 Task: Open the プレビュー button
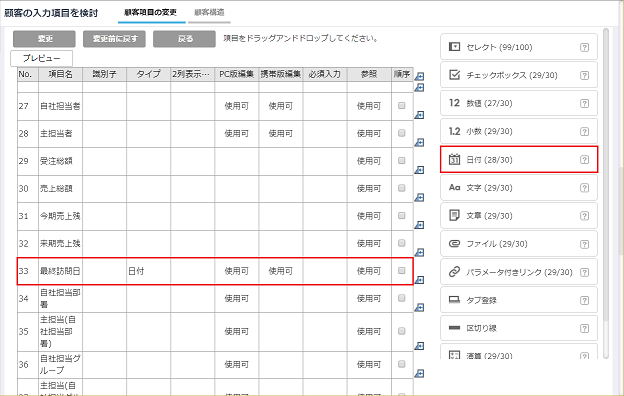(41, 59)
